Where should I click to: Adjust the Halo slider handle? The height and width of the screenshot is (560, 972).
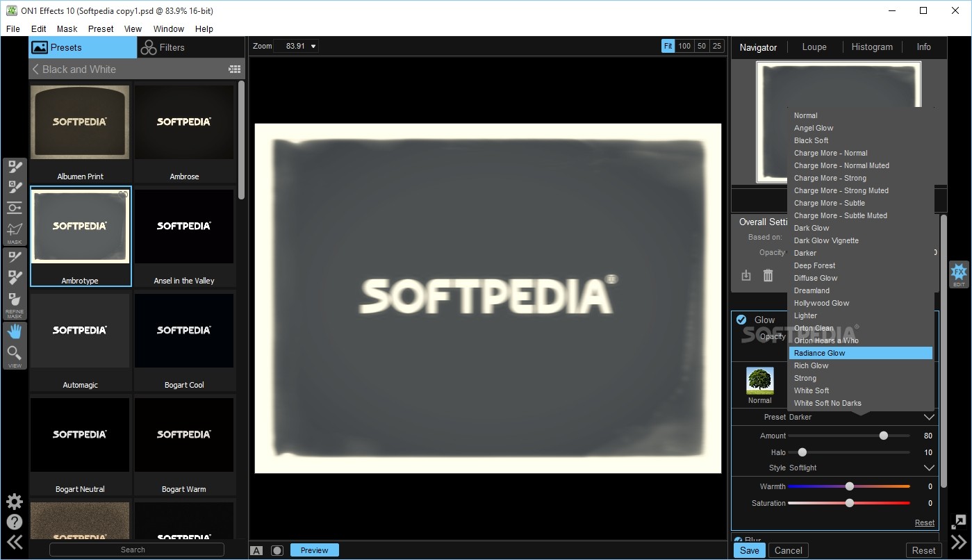pyautogui.click(x=802, y=452)
